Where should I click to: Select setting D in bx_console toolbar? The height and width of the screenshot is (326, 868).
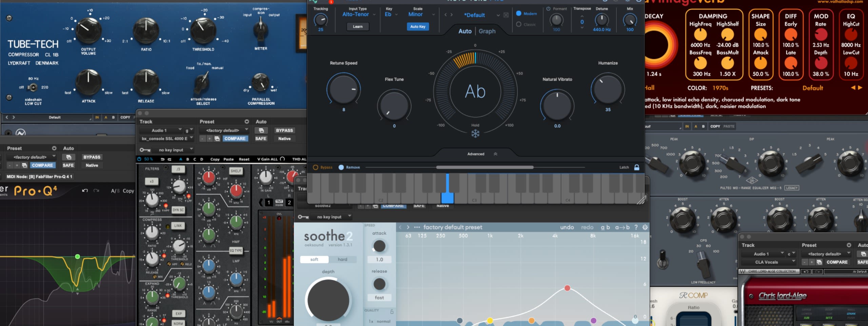[202, 159]
